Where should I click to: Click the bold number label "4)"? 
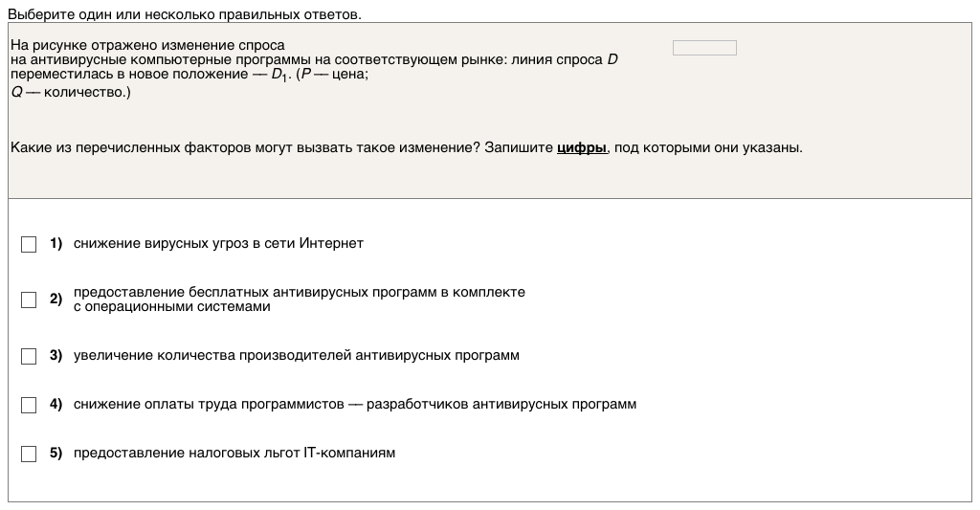click(x=56, y=405)
